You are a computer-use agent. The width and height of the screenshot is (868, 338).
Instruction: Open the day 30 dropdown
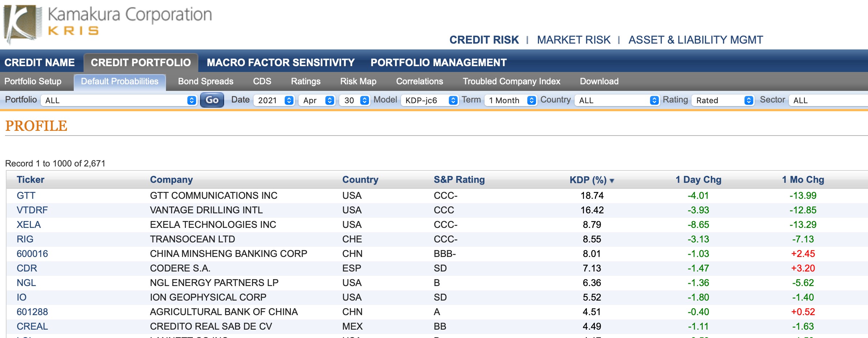[x=354, y=100]
